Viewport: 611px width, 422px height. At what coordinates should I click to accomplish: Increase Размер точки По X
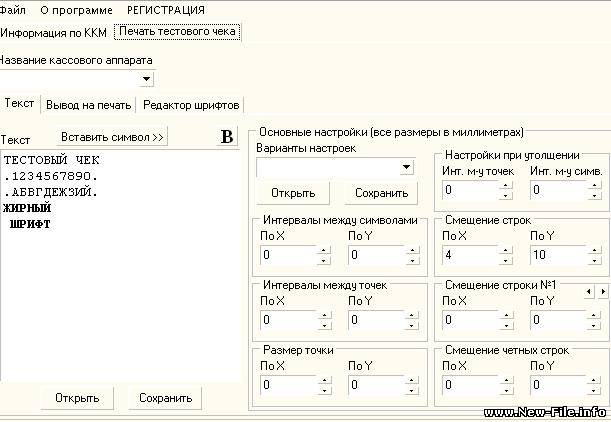(x=324, y=380)
